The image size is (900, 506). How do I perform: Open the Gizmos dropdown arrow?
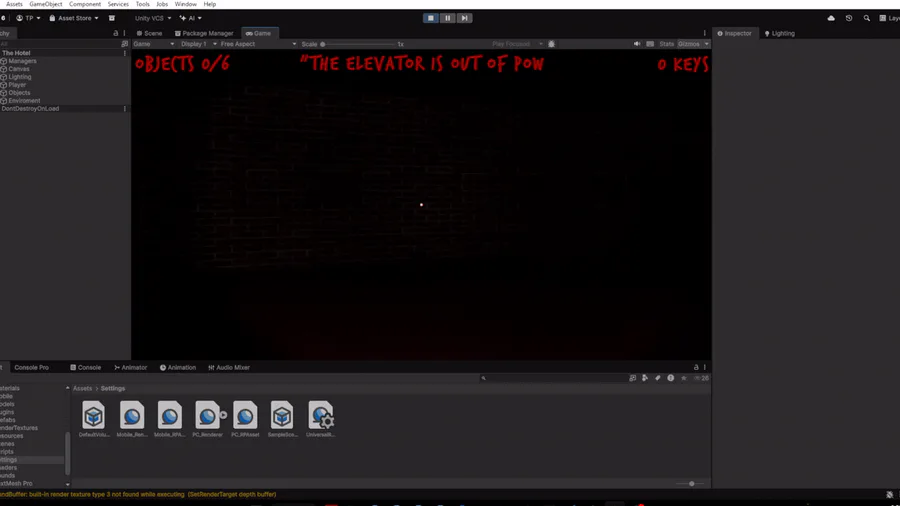point(707,44)
